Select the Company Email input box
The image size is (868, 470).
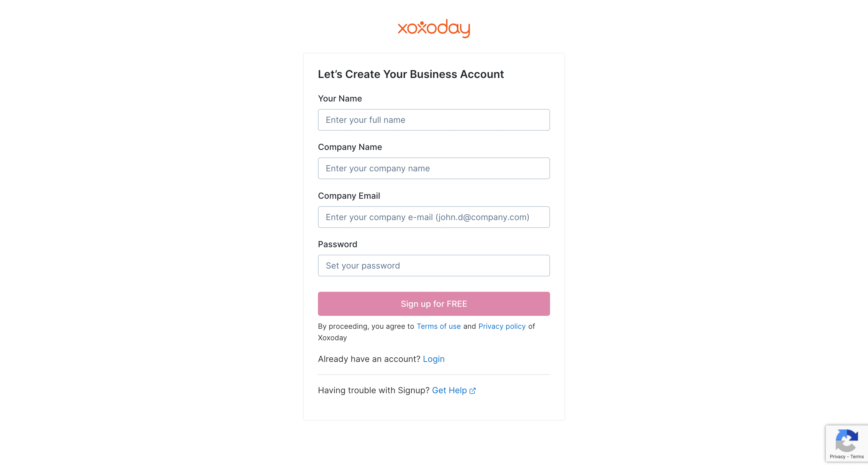434,217
